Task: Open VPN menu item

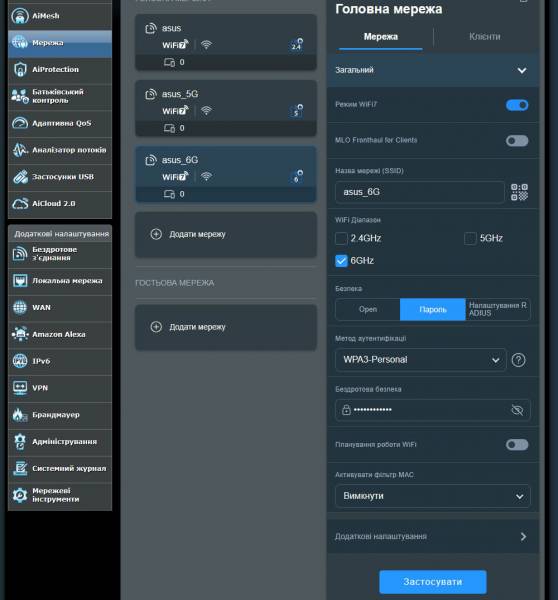Action: pyautogui.click(x=60, y=388)
